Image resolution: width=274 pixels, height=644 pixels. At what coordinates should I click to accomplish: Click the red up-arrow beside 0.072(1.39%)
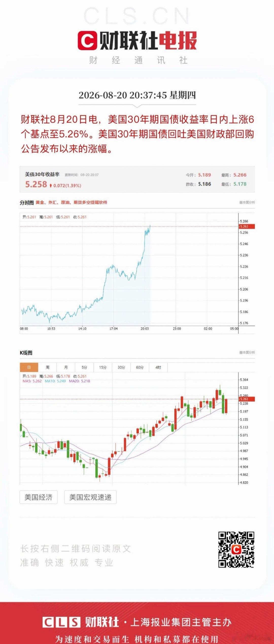51,185
